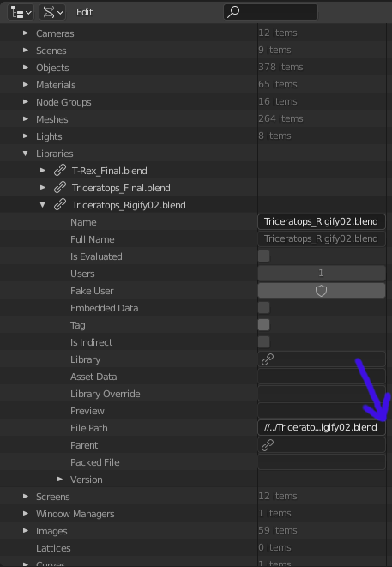The image size is (392, 567).
Task: Toggle the Tag checkbox
Action: coord(263,325)
